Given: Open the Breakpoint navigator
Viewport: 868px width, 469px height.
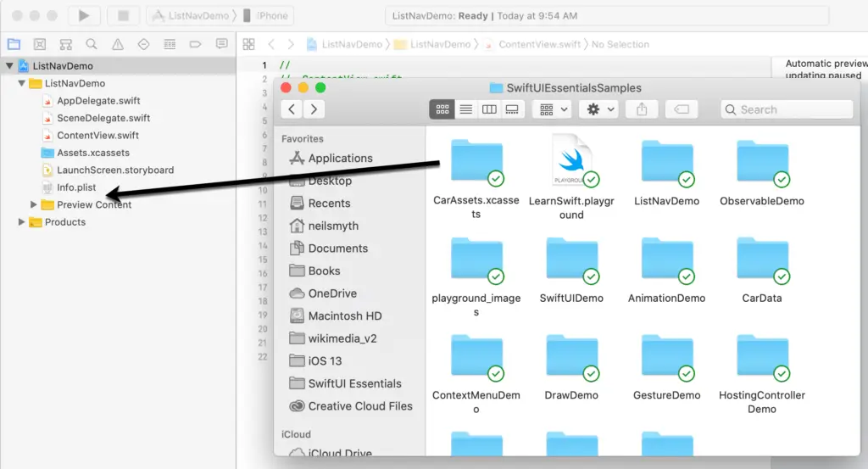Looking at the screenshot, I should pyautogui.click(x=196, y=44).
